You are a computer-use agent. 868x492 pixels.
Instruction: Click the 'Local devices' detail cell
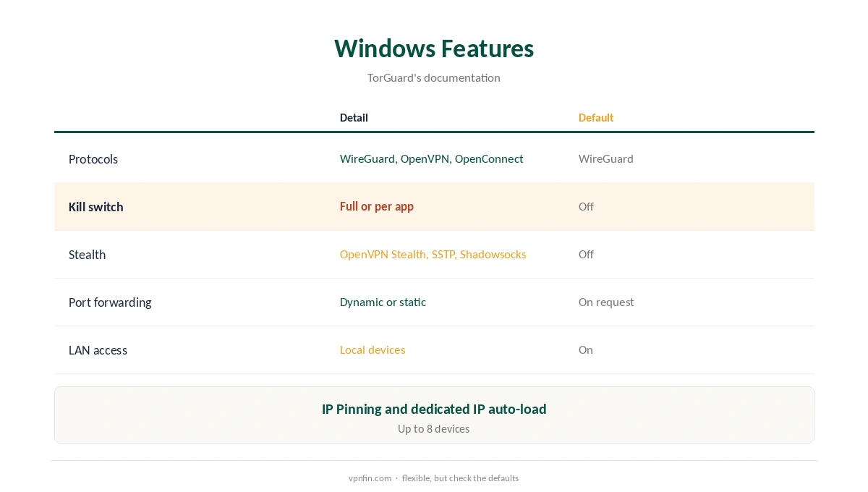[373, 349]
